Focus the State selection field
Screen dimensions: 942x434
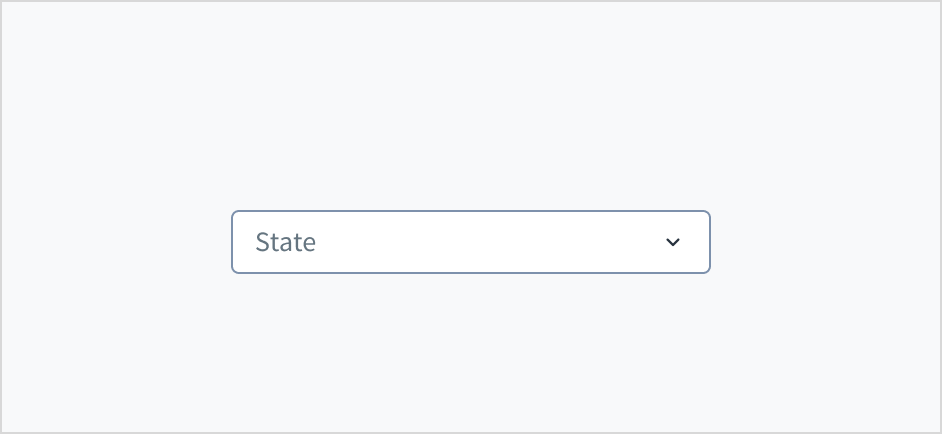click(x=470, y=242)
